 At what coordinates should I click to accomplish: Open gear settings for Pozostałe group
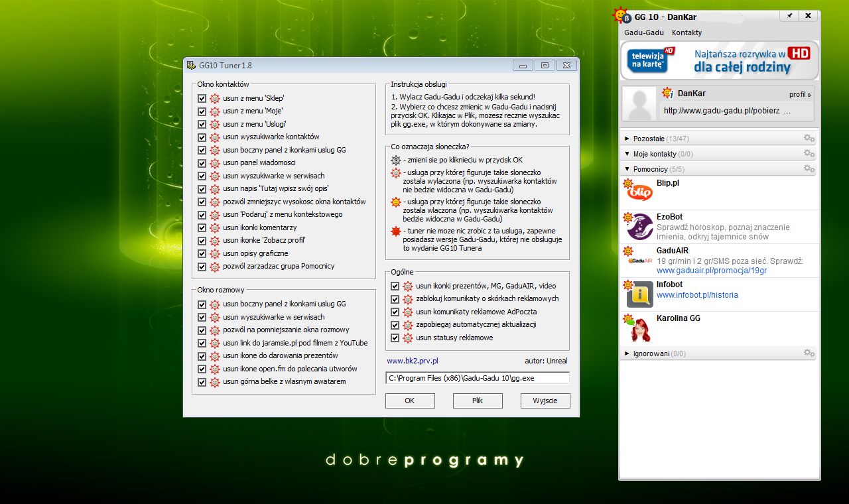(x=809, y=138)
